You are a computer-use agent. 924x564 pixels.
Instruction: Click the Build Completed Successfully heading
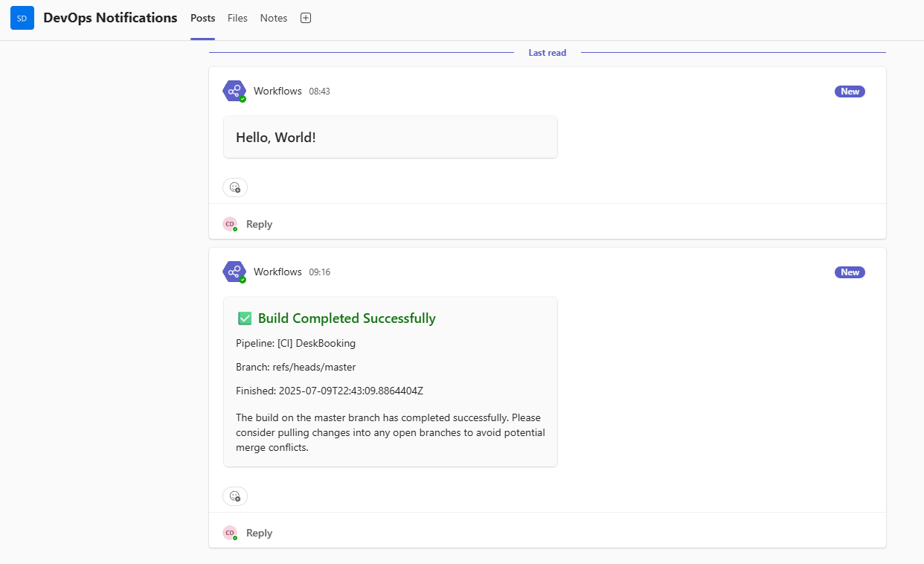click(x=347, y=318)
